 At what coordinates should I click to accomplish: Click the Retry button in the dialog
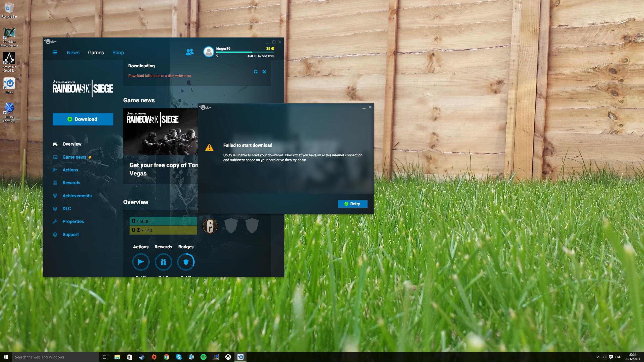click(353, 204)
